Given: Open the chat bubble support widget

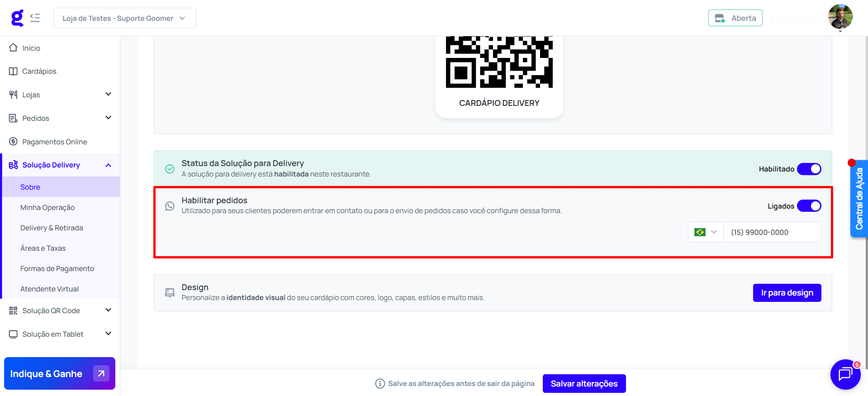Looking at the screenshot, I should 845,374.
